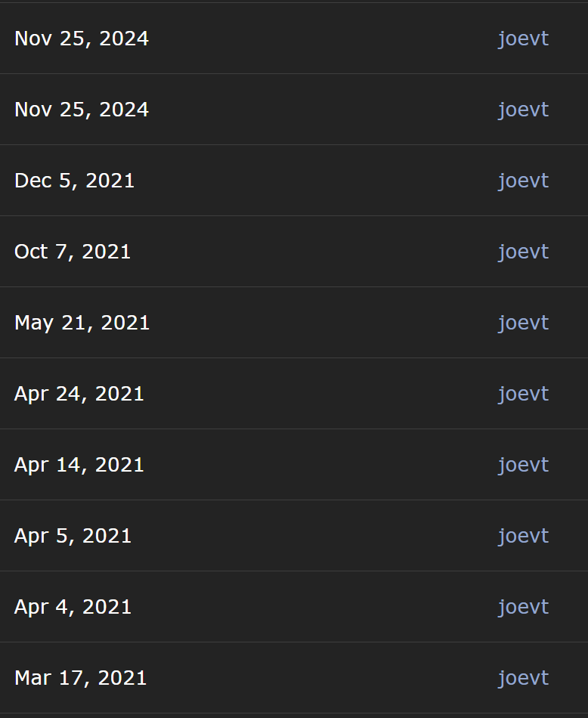The image size is (588, 718).
Task: Choose the Apr 5, 2021 revision date
Action: (73, 536)
